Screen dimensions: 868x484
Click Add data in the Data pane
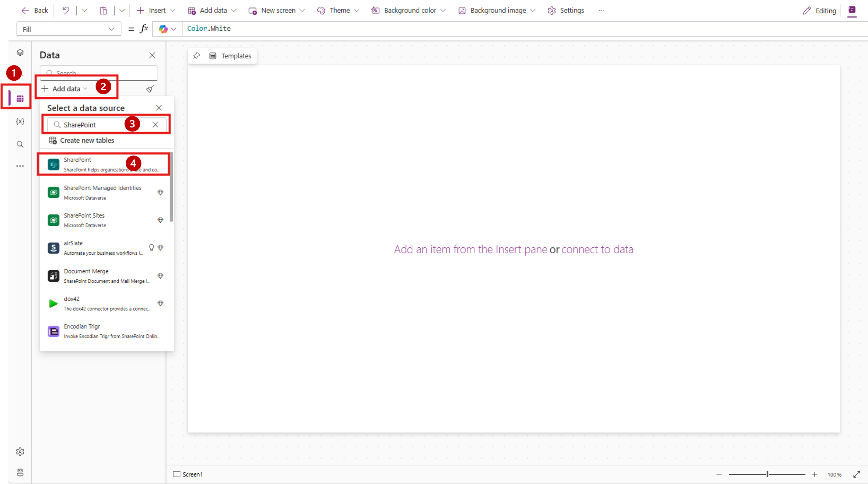coord(64,89)
